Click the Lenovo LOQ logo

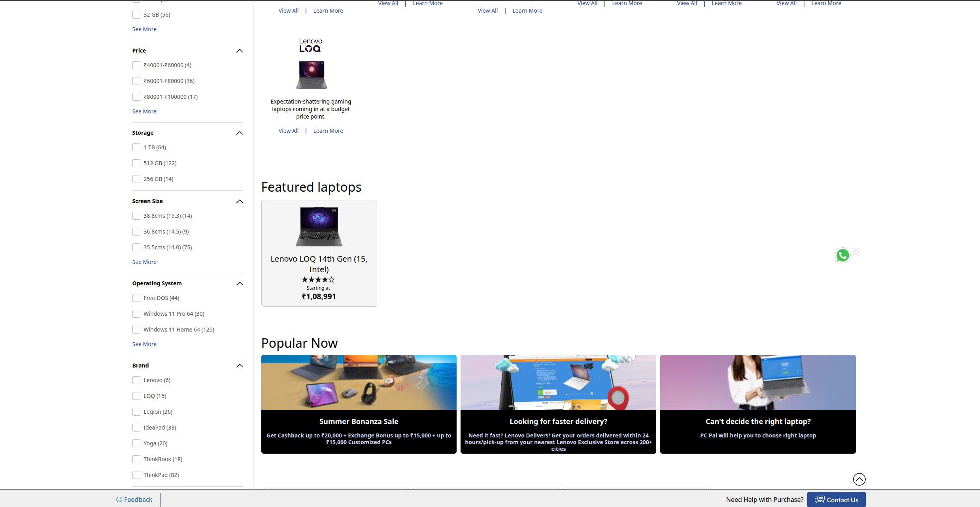pos(311,45)
